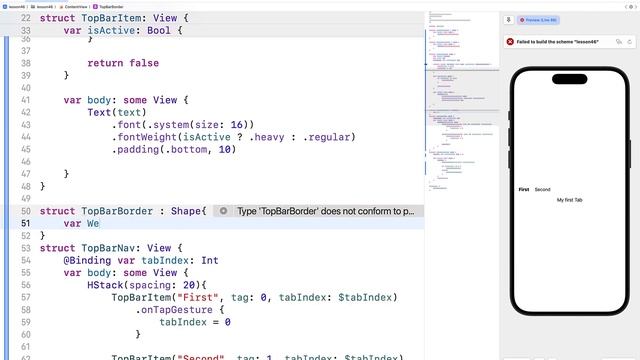Click '.padding(.bottom, 10)' on line 45
This screenshot has width=640, height=360.
click(x=173, y=149)
